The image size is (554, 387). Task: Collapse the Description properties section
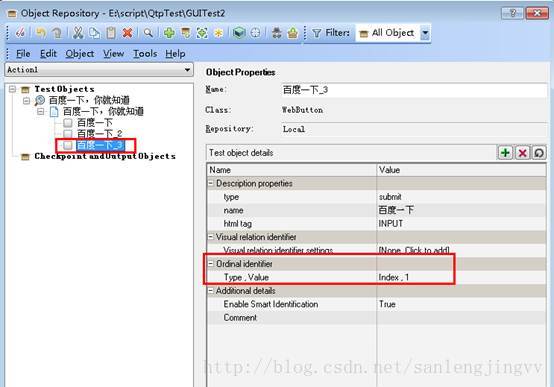[x=211, y=183]
